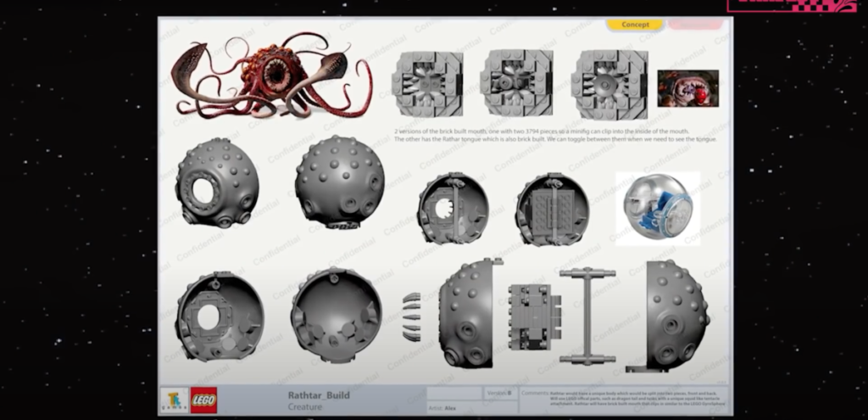
Task: Click the Artist: Alex field
Action: click(472, 408)
